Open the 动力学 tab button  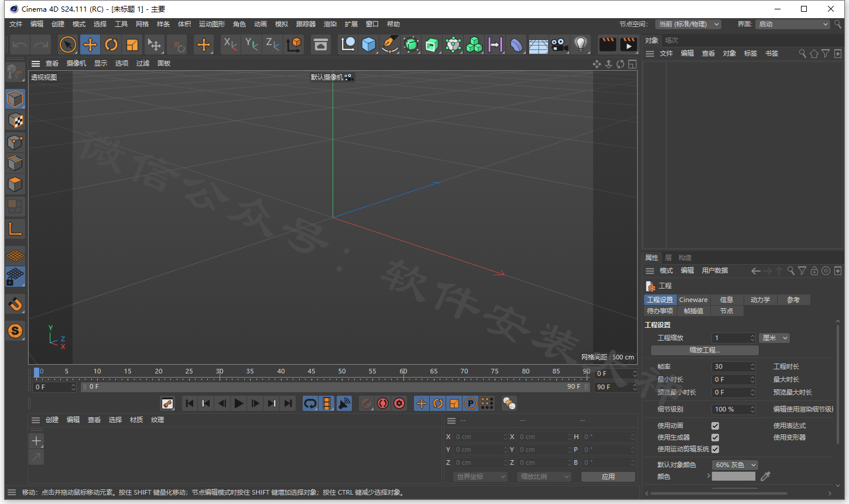pos(760,300)
